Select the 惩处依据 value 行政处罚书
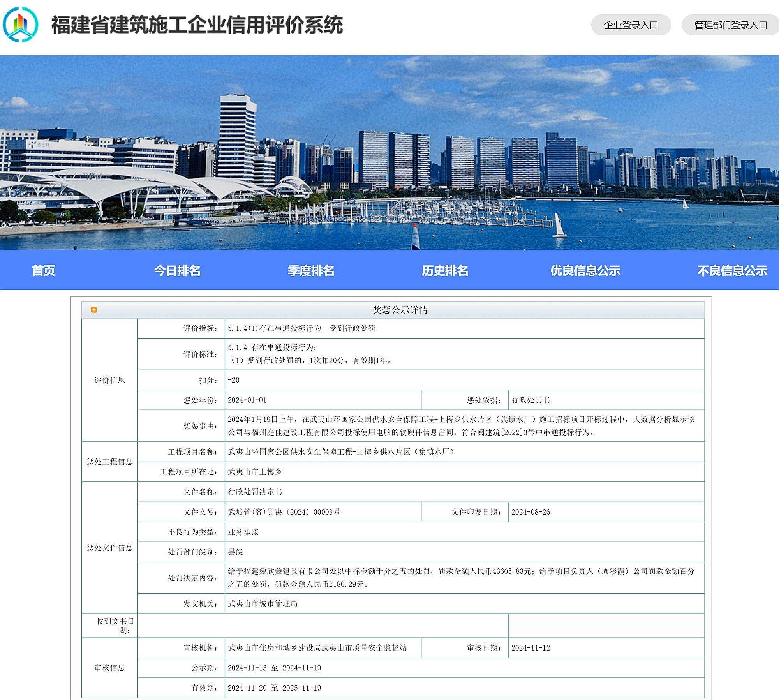Image resolution: width=779 pixels, height=700 pixels. coord(531,400)
